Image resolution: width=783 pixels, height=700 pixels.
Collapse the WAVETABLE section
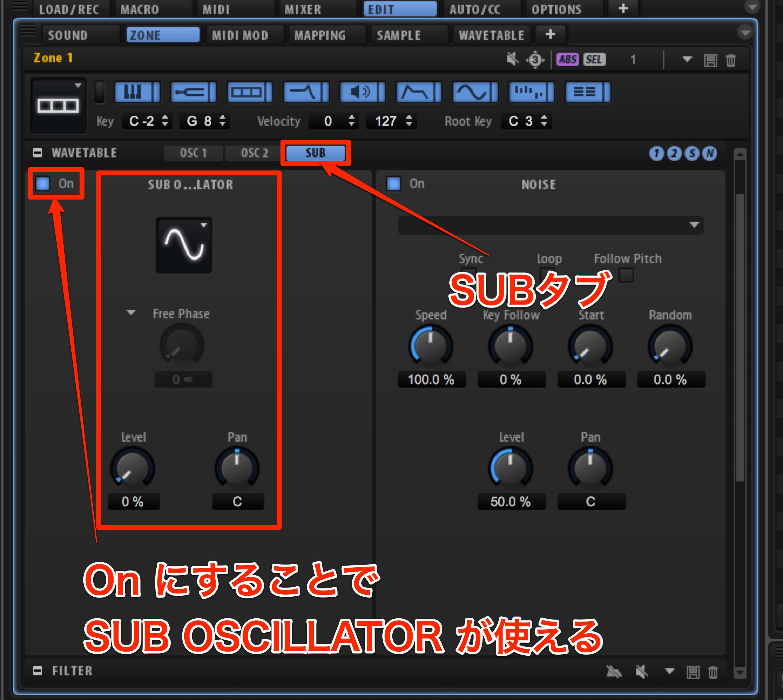point(37,153)
